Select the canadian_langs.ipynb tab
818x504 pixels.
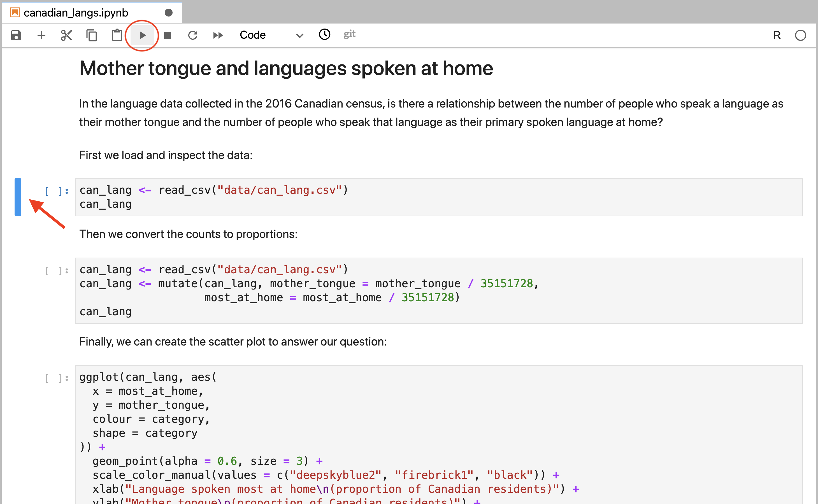click(92, 13)
